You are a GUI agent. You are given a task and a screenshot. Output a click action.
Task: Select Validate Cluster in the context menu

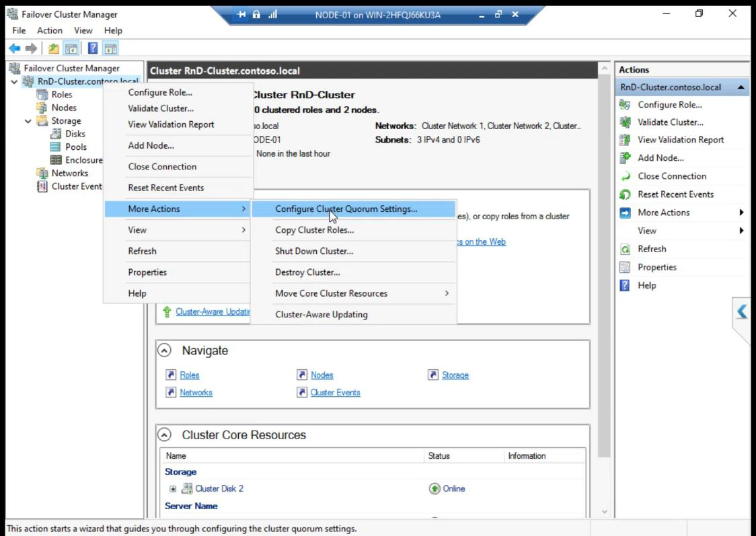coord(178,108)
